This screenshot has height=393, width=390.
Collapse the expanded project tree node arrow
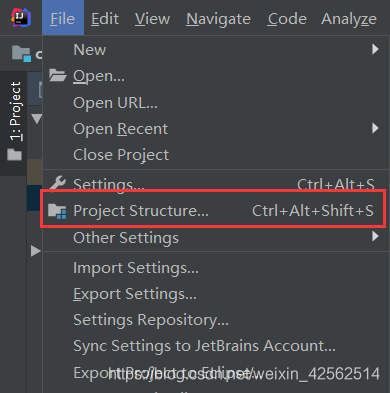pos(36,119)
